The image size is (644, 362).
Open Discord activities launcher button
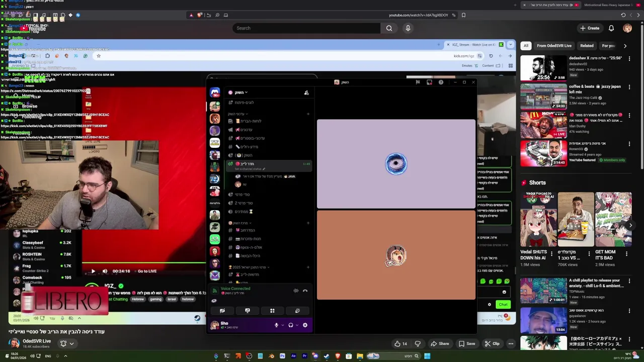coord(272,311)
